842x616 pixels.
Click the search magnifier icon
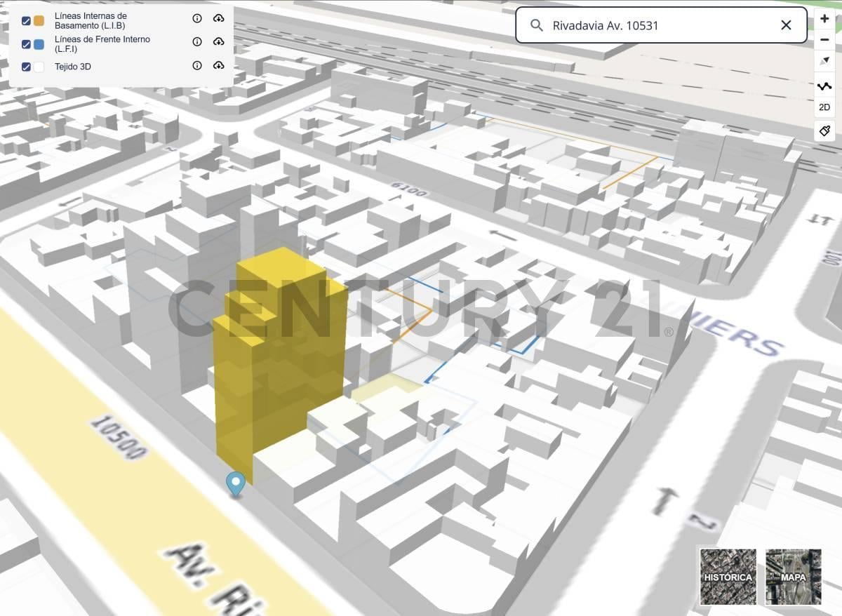pyautogui.click(x=537, y=25)
